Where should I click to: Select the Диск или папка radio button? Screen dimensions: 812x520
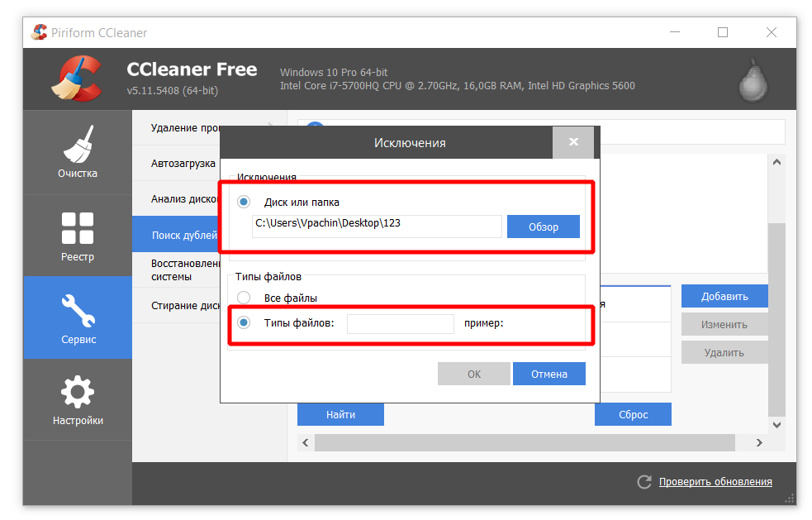244,202
